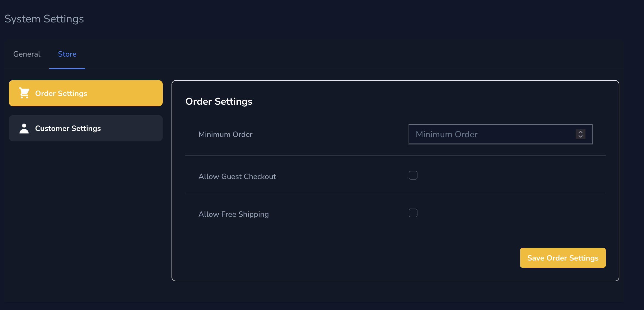Image resolution: width=644 pixels, height=310 pixels.
Task: Click the Allow Guest Checkout label text
Action: click(x=237, y=177)
